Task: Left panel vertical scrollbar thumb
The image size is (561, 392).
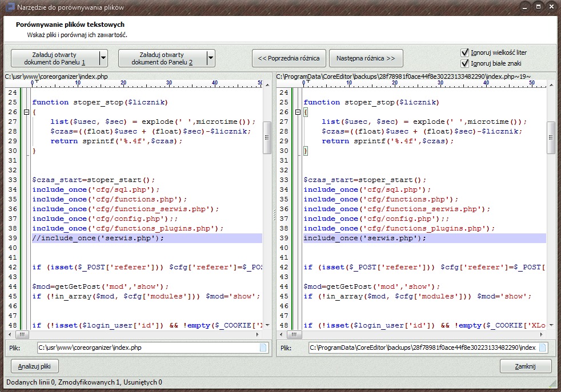Action: (x=267, y=138)
